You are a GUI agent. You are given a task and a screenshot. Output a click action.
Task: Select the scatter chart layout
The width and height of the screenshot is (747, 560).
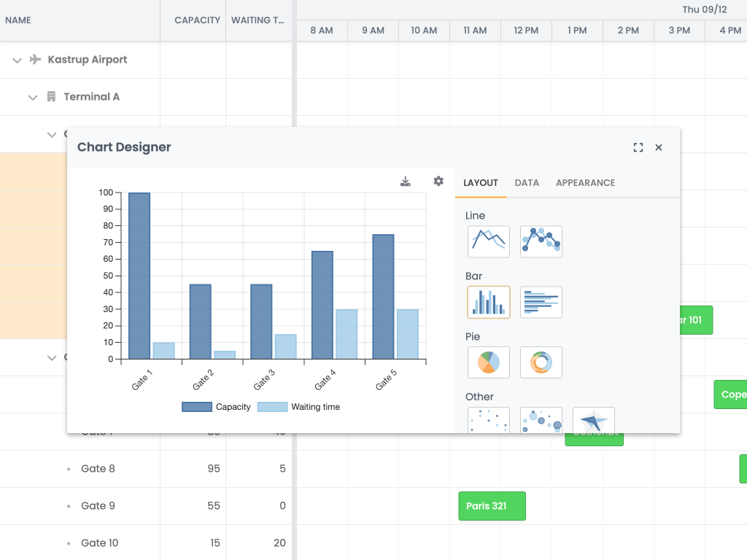click(488, 420)
